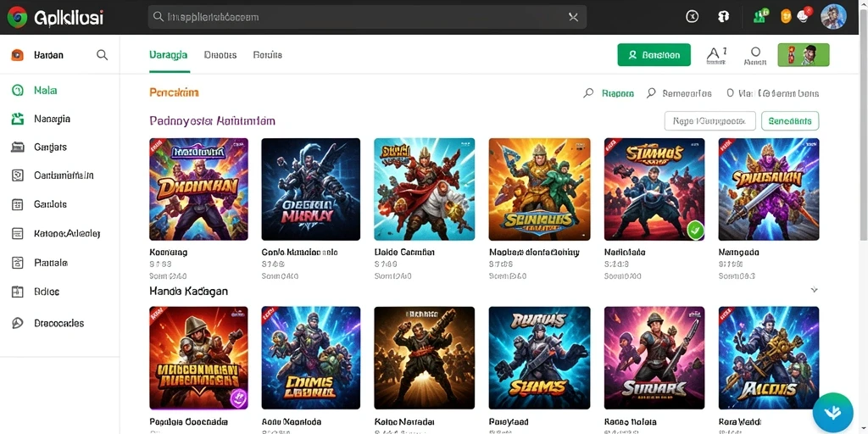
Task: Collapse section with chevron beside Handa Kadagan
Action: (x=814, y=290)
